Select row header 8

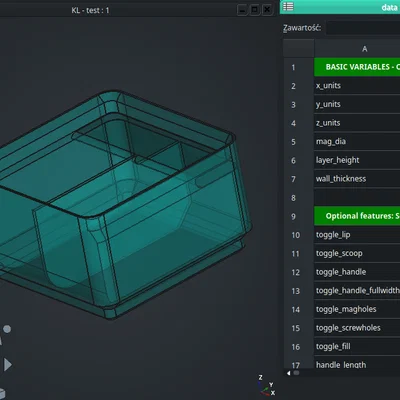pos(299,198)
